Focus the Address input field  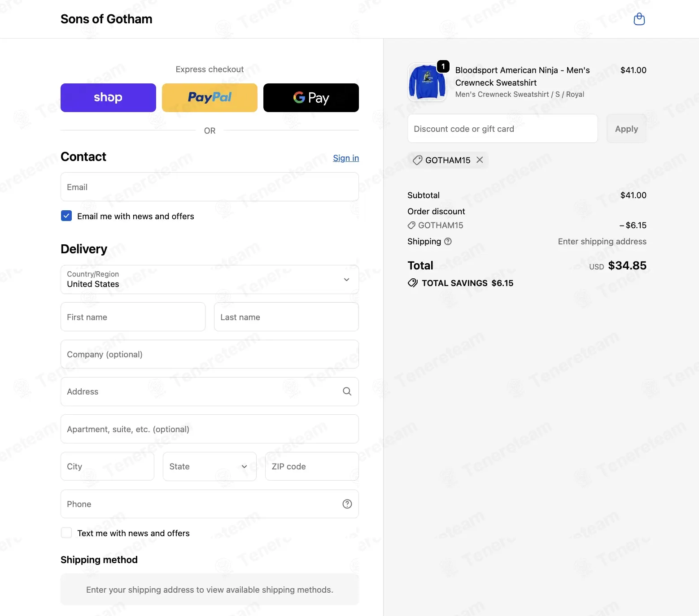point(210,391)
